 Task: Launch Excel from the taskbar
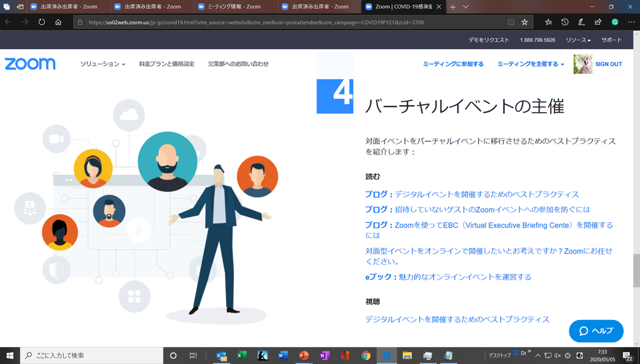tap(242, 355)
